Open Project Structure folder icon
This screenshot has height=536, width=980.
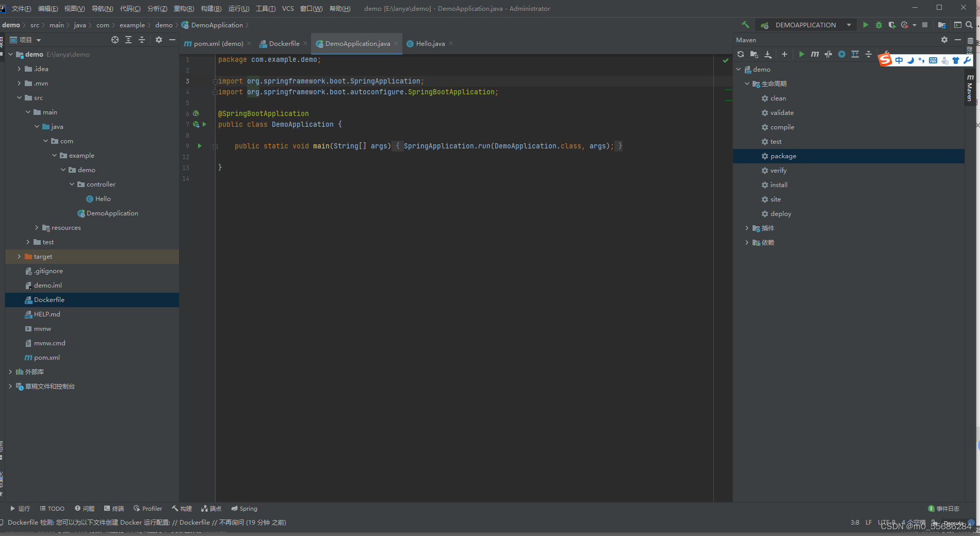point(942,25)
